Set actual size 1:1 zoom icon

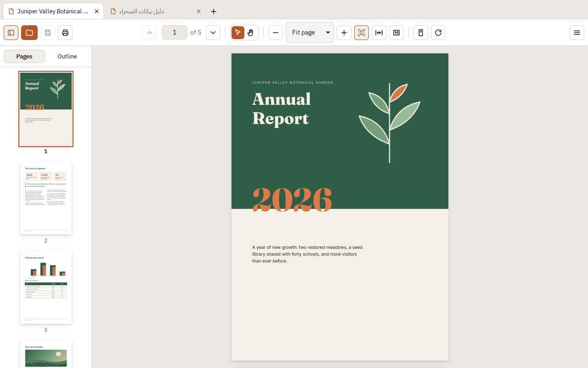click(396, 33)
